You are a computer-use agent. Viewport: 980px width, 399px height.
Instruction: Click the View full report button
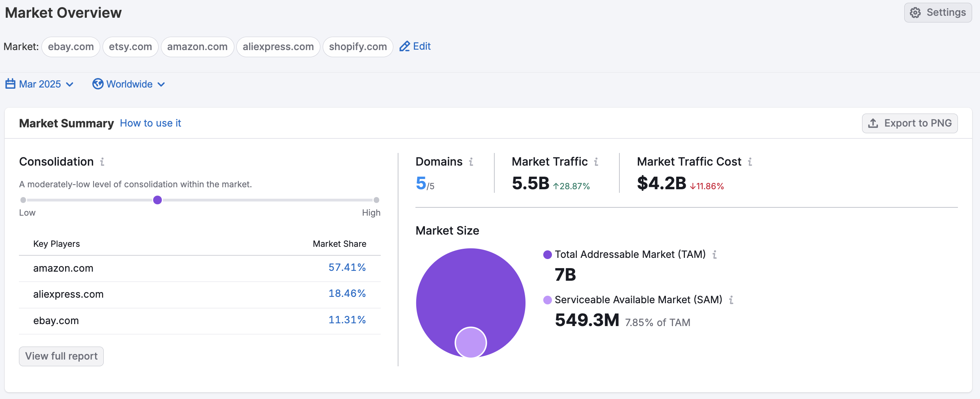tap(61, 356)
